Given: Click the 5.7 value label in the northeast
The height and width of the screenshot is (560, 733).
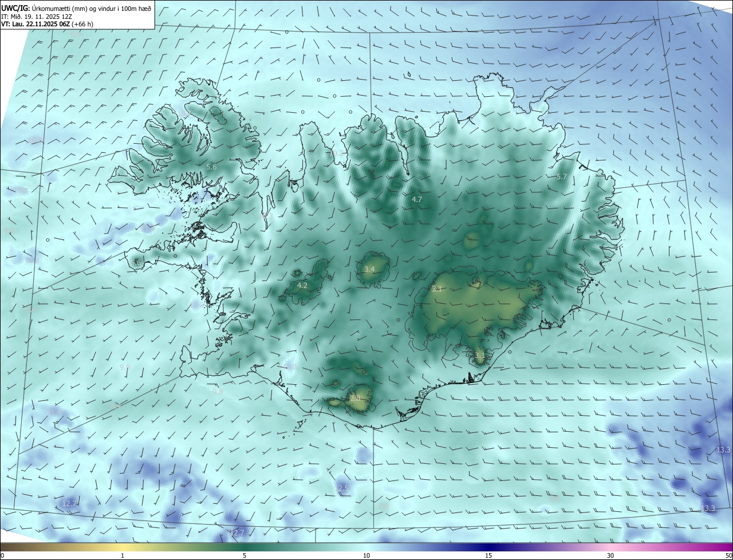Looking at the screenshot, I should [561, 177].
